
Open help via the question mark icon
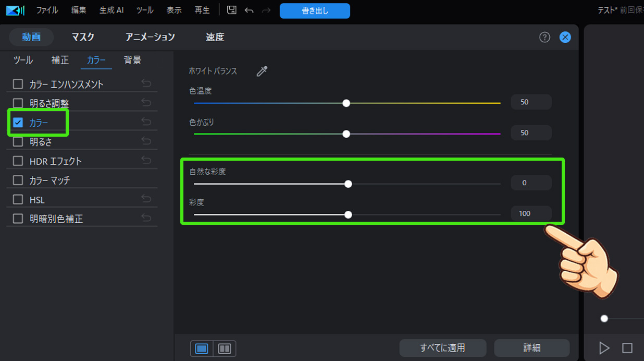pyautogui.click(x=544, y=37)
